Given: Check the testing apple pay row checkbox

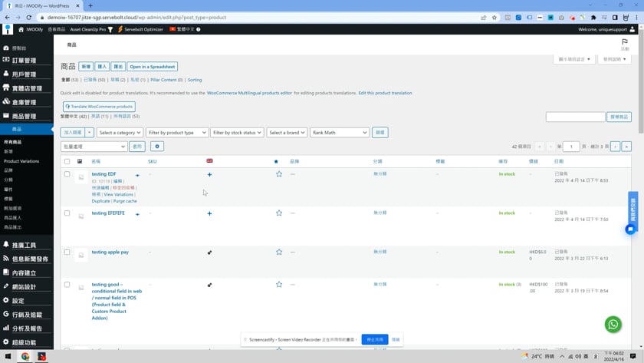Looking at the screenshot, I should pos(67,252).
